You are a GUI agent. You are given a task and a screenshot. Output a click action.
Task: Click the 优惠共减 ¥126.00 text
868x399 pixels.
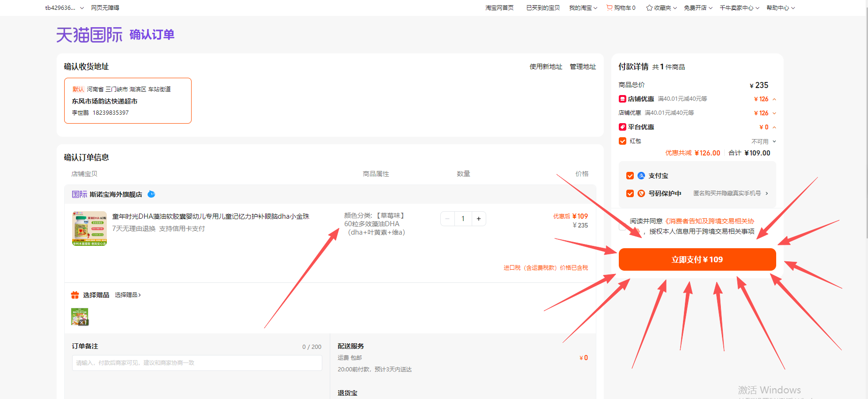pyautogui.click(x=693, y=153)
